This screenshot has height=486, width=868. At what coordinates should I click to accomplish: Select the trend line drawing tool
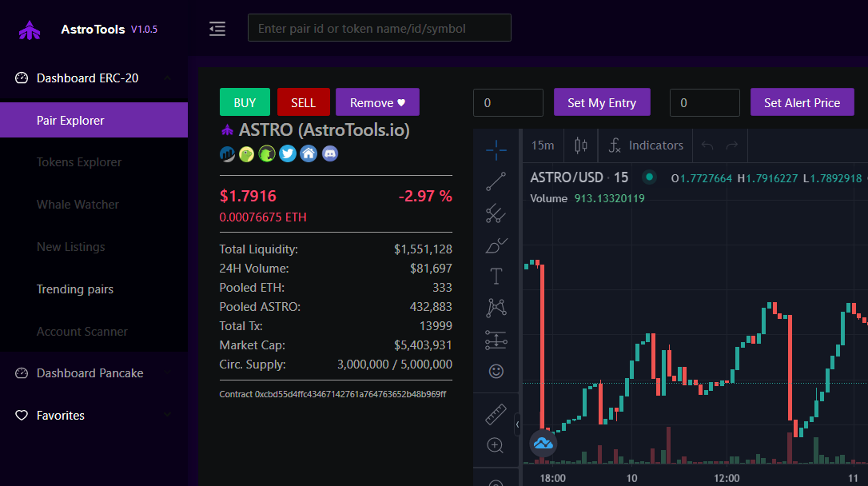(x=496, y=181)
